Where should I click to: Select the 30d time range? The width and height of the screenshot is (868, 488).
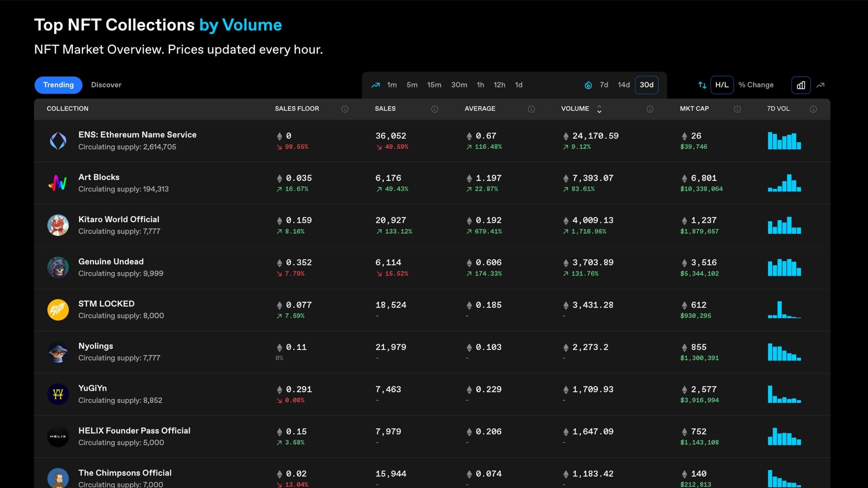click(647, 85)
